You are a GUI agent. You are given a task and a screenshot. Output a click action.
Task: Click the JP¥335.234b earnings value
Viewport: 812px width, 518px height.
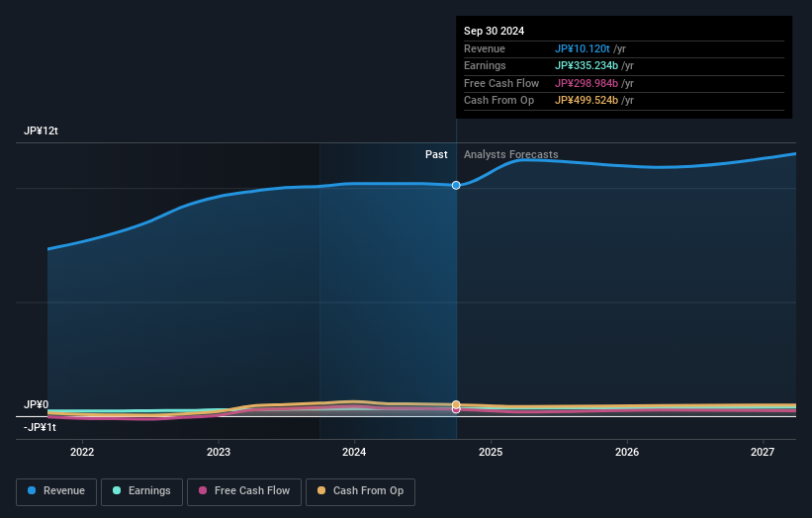pyautogui.click(x=586, y=65)
